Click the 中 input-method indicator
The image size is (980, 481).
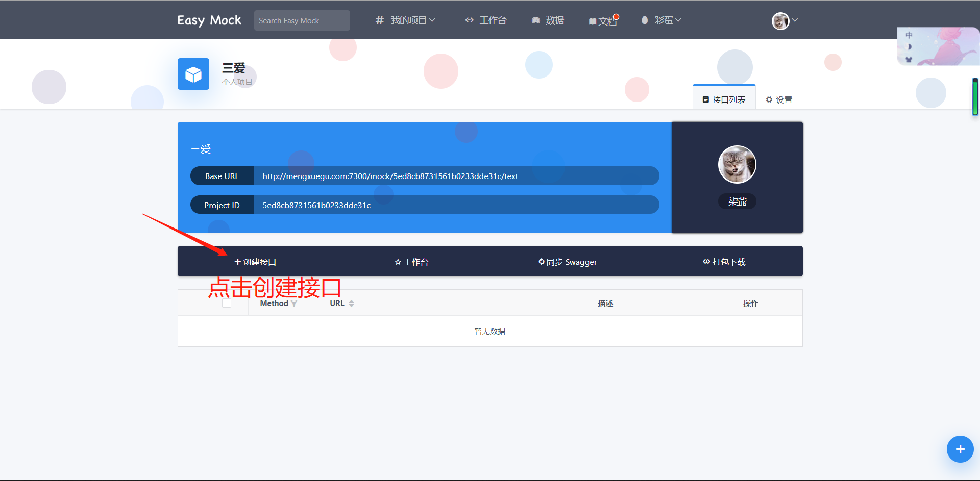click(909, 35)
